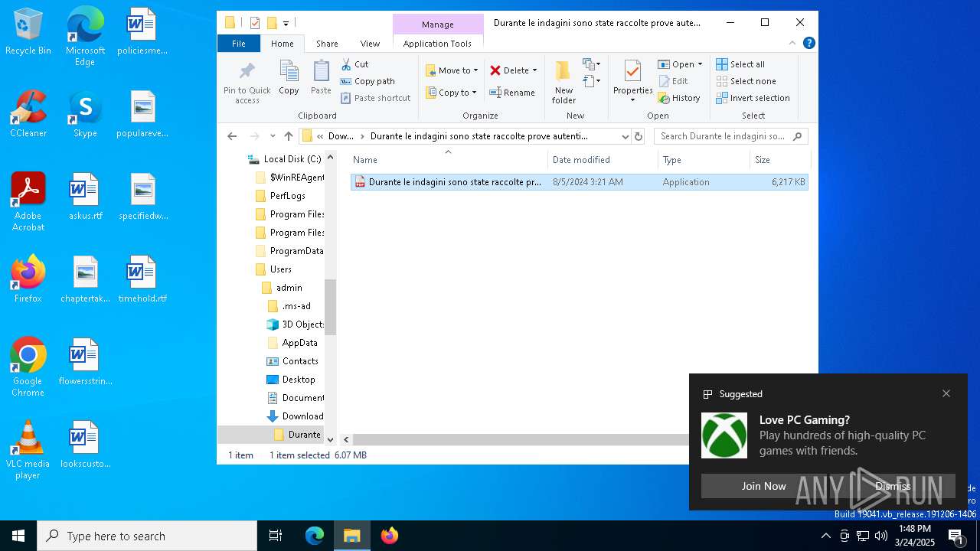Viewport: 980px width, 551px height.
Task: Click Invert selection
Action: pyautogui.click(x=753, y=98)
